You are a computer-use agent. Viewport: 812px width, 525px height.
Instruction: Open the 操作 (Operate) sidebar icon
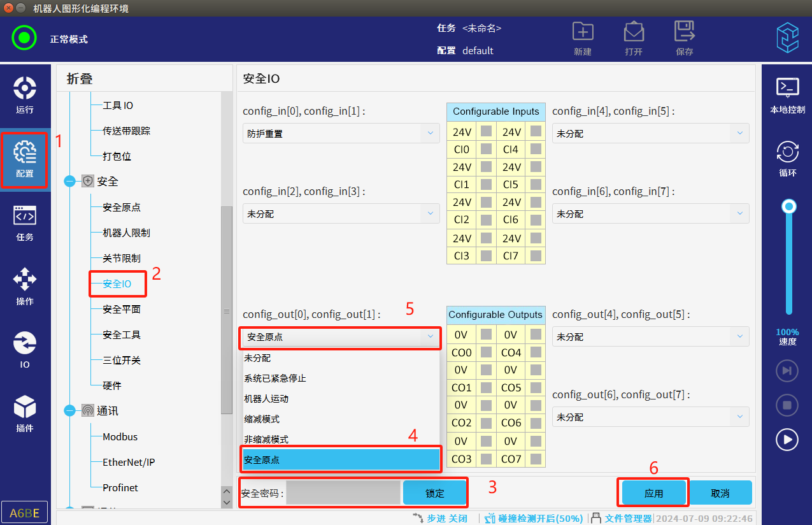[25, 285]
